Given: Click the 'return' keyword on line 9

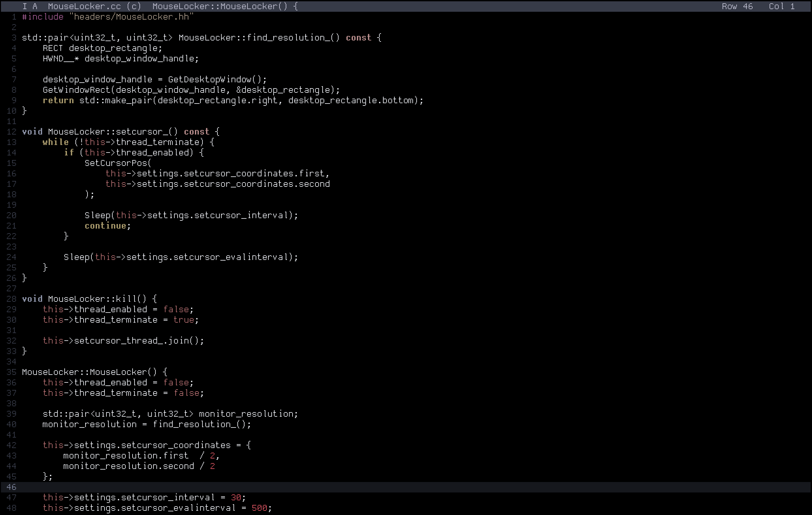Looking at the screenshot, I should click(58, 100).
